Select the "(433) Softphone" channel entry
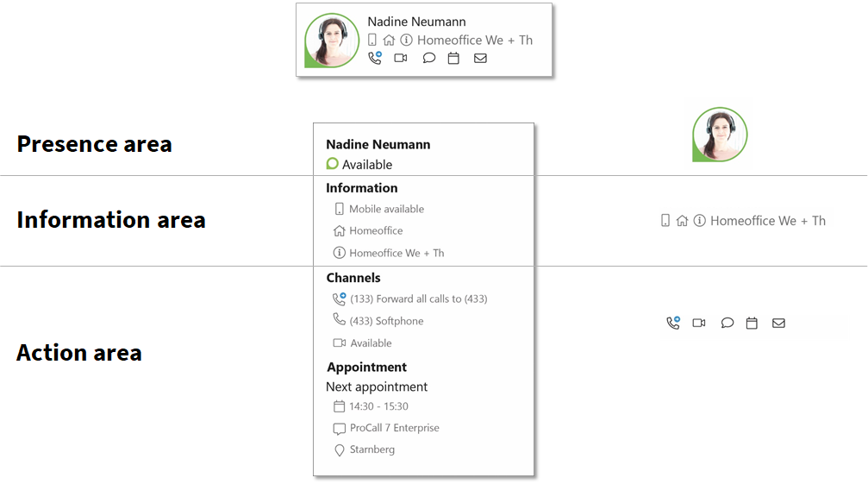This screenshot has height=484, width=868. pos(386,321)
